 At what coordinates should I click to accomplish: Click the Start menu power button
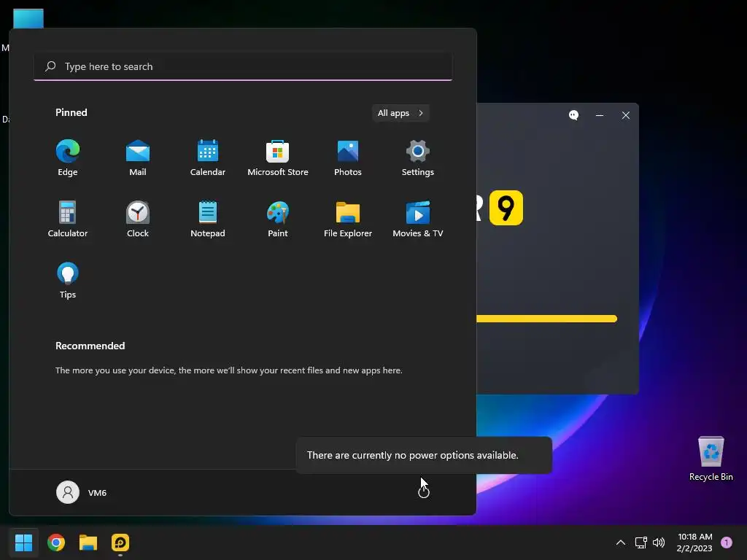(x=424, y=492)
